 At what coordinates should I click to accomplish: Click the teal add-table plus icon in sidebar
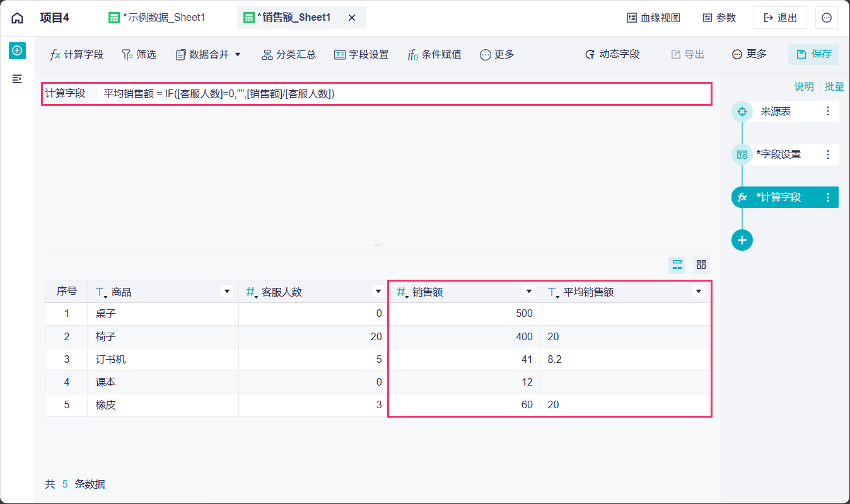click(x=17, y=50)
